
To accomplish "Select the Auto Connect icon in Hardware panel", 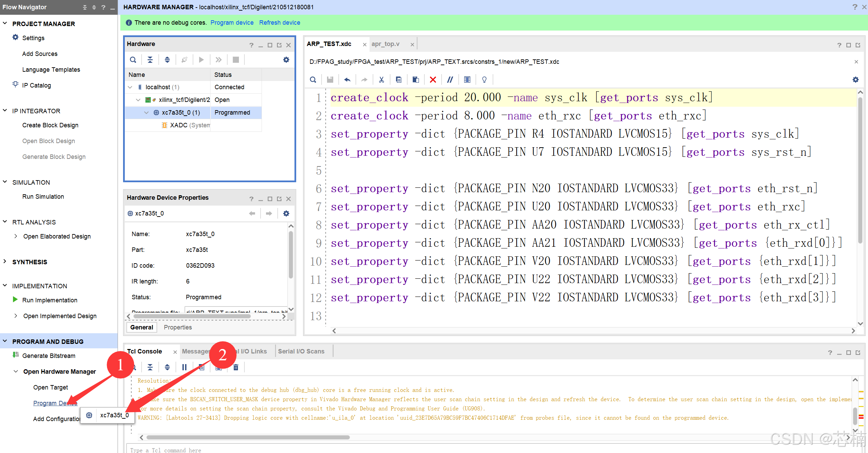I will tap(184, 59).
